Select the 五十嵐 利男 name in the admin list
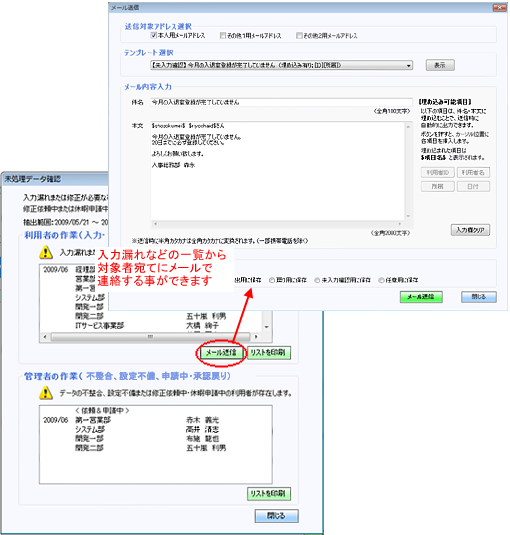 click(x=206, y=448)
